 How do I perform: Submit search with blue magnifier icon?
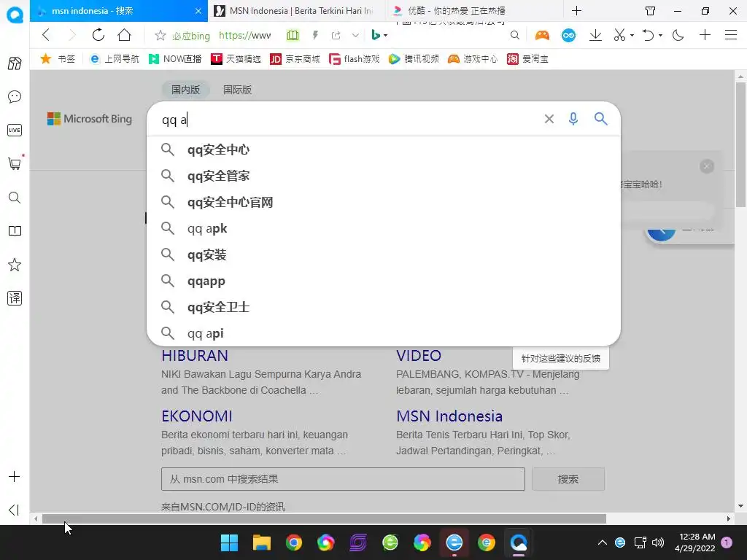[x=601, y=119]
